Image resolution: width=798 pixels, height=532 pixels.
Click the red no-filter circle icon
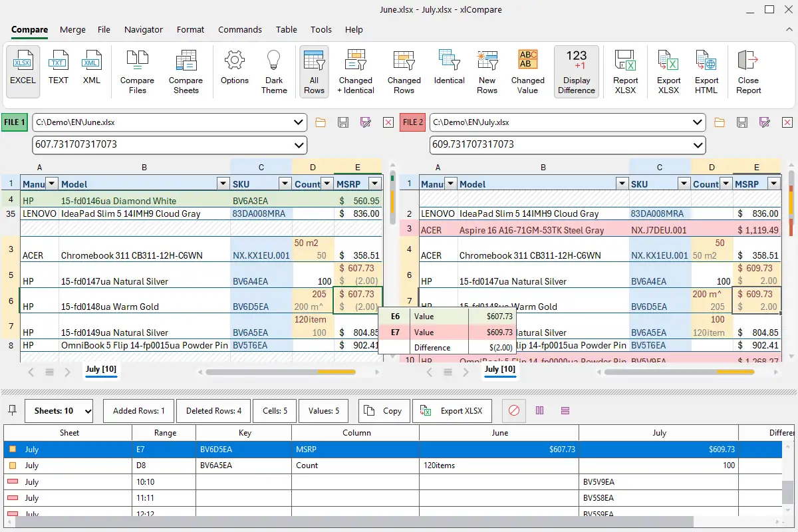point(513,411)
